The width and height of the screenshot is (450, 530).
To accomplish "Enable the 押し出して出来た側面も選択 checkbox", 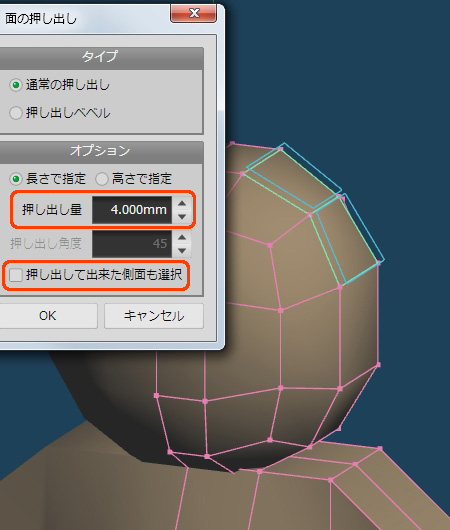I will point(16,275).
